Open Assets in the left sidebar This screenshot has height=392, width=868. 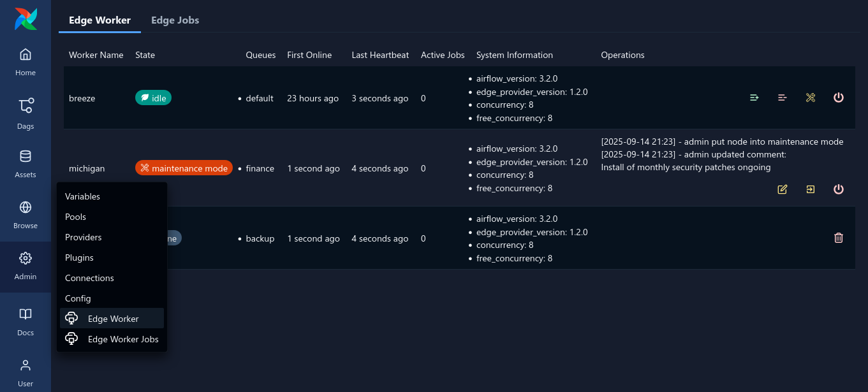pos(26,163)
